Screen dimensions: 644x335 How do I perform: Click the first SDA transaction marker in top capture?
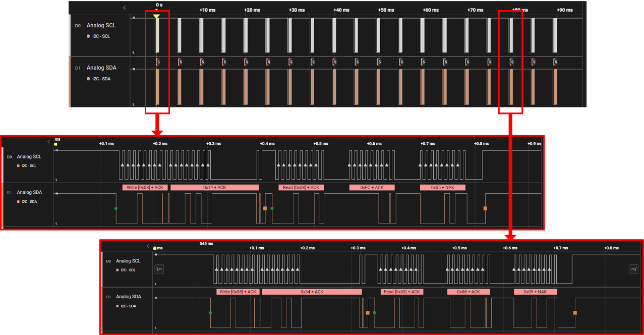158,62
